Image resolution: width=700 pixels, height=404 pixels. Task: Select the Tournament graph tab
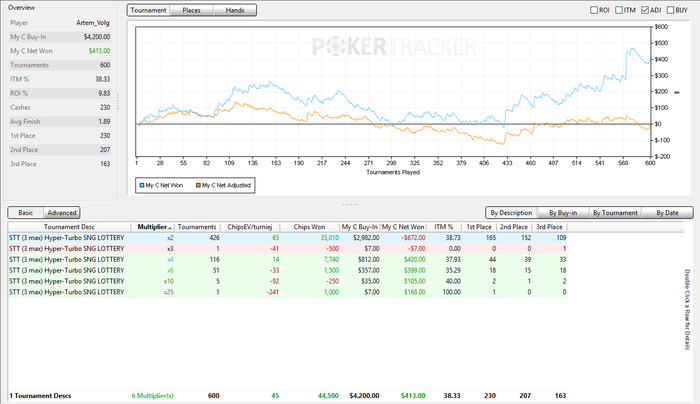point(149,10)
